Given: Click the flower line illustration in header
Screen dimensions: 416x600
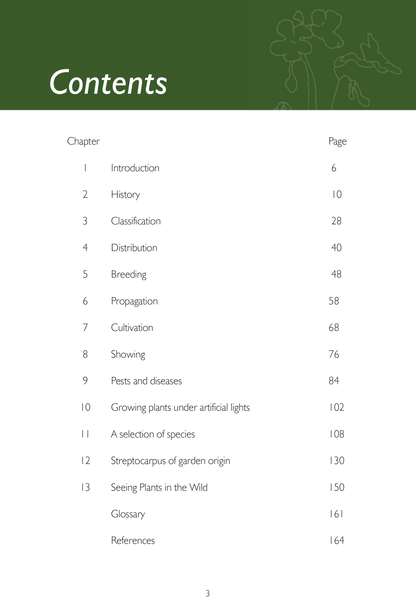Looking at the screenshot, I should click(x=334, y=59).
